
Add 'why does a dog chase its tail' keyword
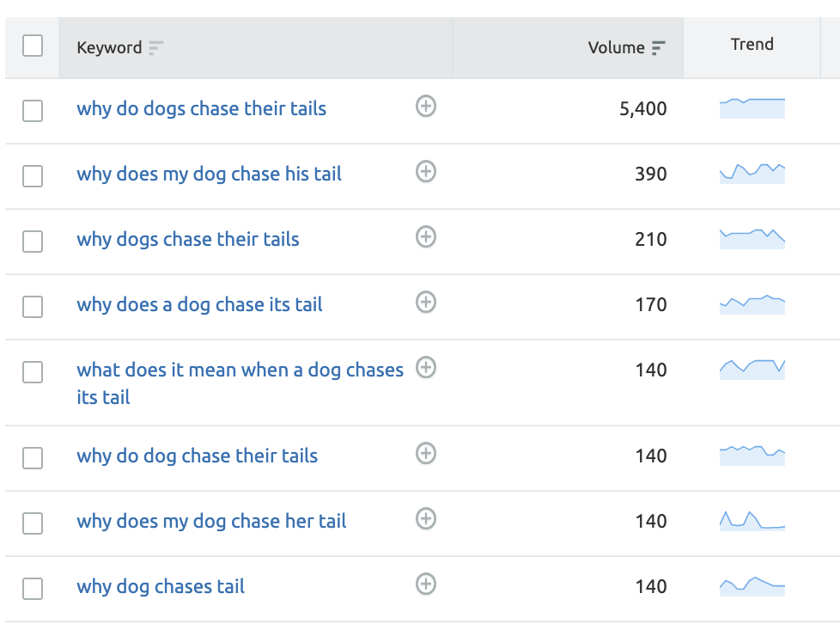[x=426, y=303]
